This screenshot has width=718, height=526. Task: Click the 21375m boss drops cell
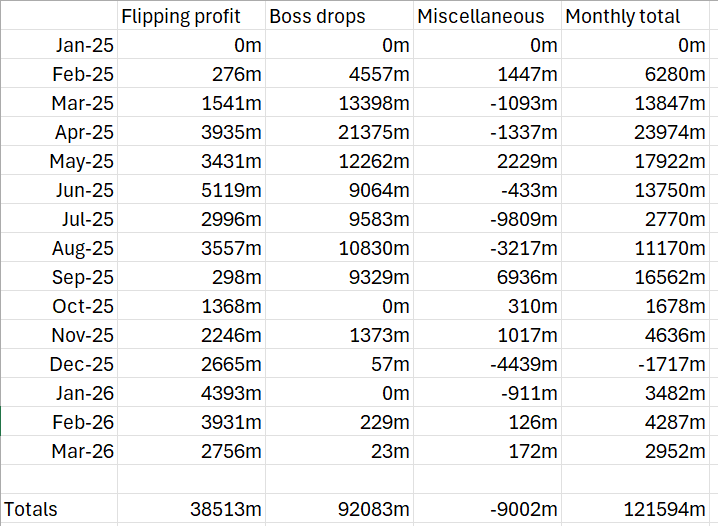[339, 132]
